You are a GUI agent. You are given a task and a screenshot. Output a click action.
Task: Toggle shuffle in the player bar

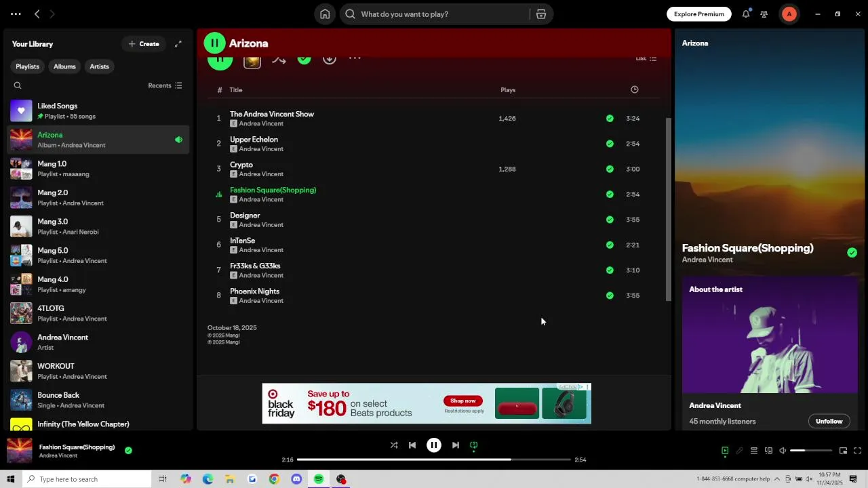(x=394, y=445)
